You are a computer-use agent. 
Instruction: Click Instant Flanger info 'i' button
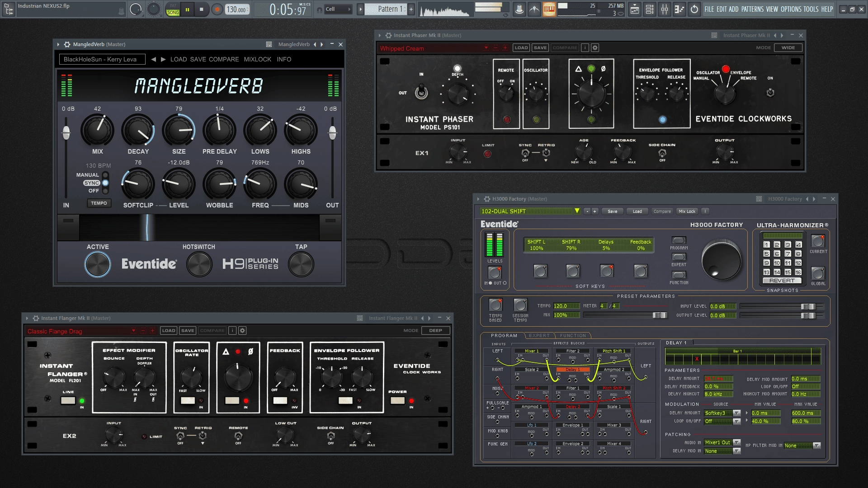click(232, 330)
